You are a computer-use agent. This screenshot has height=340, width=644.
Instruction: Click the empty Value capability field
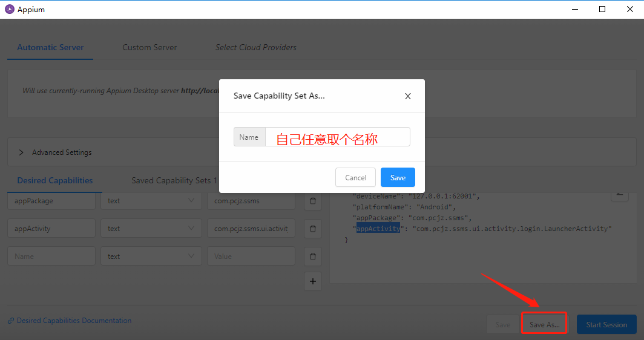click(251, 257)
